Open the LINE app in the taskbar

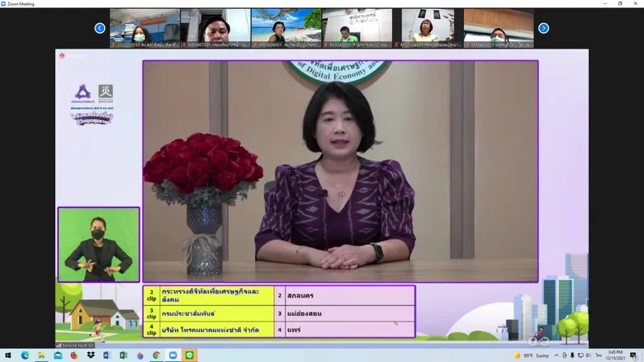[189, 355]
